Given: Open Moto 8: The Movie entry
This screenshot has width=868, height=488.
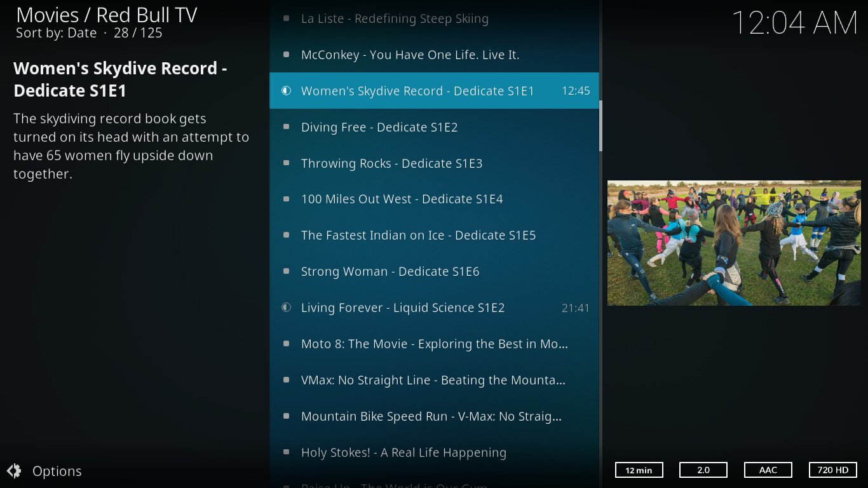Looking at the screenshot, I should click(x=434, y=344).
